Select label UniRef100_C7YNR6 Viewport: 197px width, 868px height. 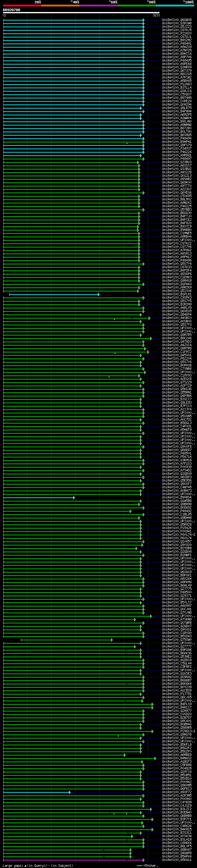pyautogui.click(x=177, y=369)
